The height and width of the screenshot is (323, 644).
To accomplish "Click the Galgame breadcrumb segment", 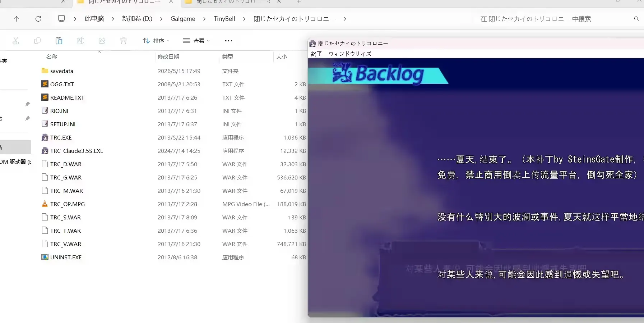I will (x=183, y=19).
